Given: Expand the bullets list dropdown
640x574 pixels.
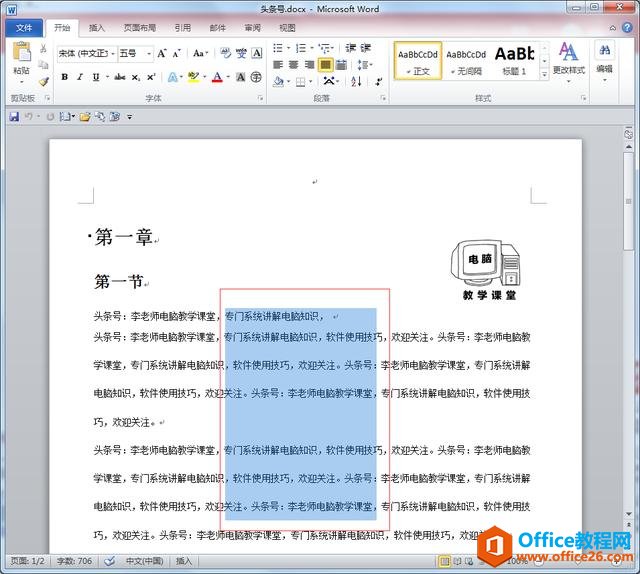Looking at the screenshot, I should click(288, 48).
